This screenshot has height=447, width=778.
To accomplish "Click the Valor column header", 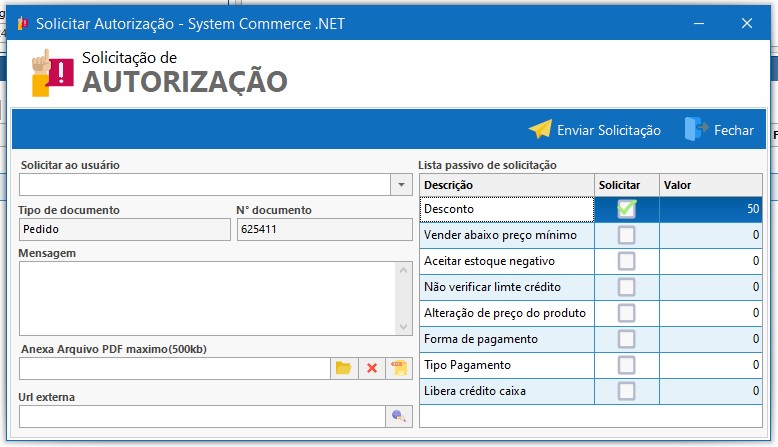I will (711, 185).
